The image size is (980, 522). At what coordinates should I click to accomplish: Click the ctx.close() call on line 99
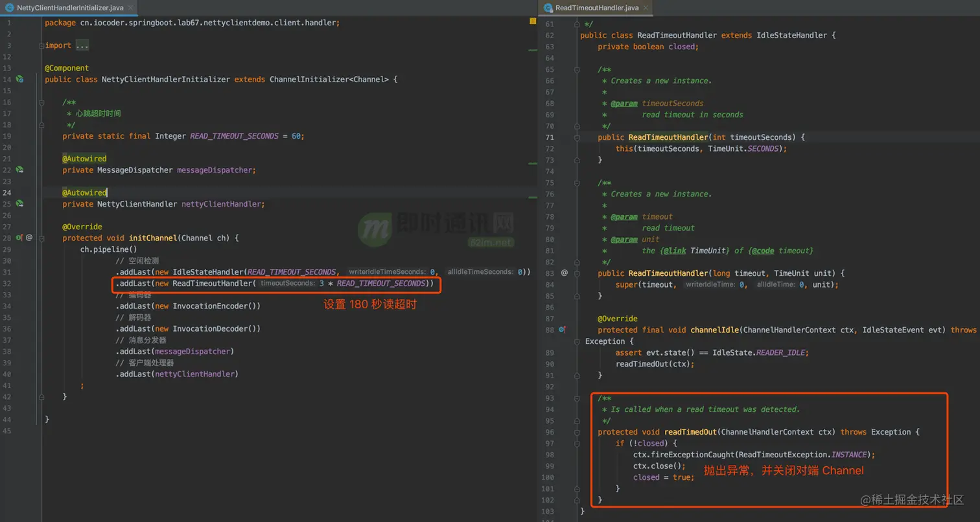pyautogui.click(x=659, y=466)
